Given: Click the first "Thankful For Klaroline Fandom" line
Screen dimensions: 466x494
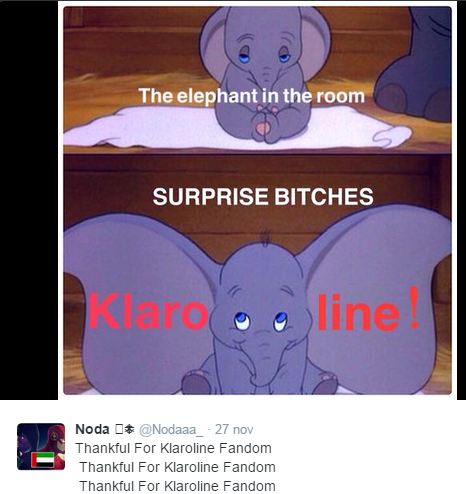Looking at the screenshot, I should (173, 448).
